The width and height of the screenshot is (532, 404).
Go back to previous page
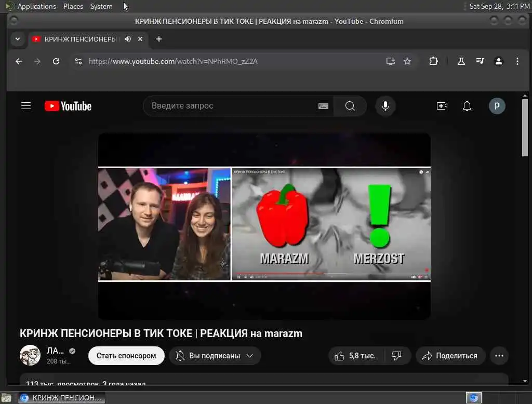point(19,61)
